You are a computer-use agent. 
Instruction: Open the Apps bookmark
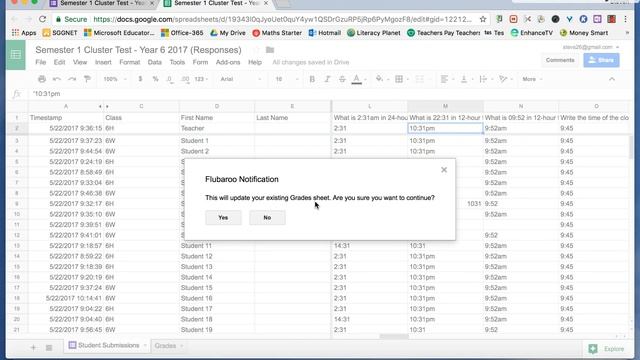24,33
